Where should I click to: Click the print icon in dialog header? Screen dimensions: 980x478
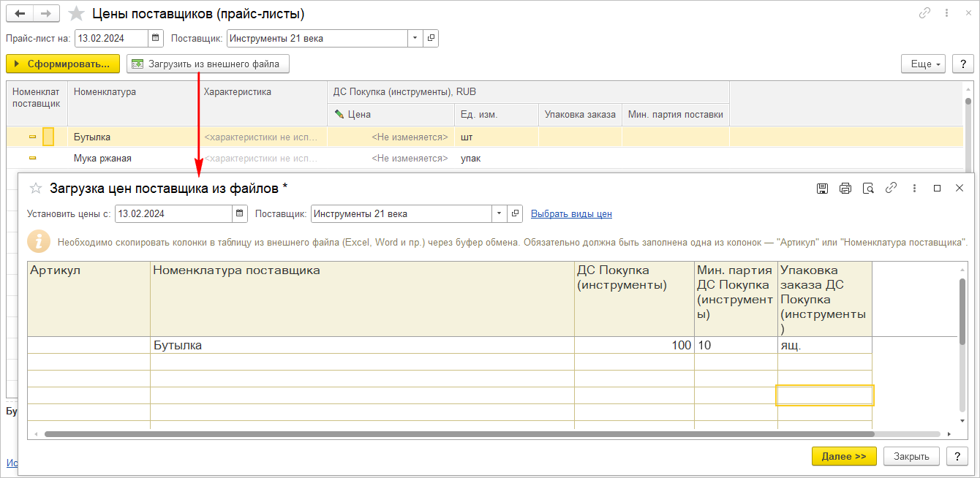pos(845,188)
